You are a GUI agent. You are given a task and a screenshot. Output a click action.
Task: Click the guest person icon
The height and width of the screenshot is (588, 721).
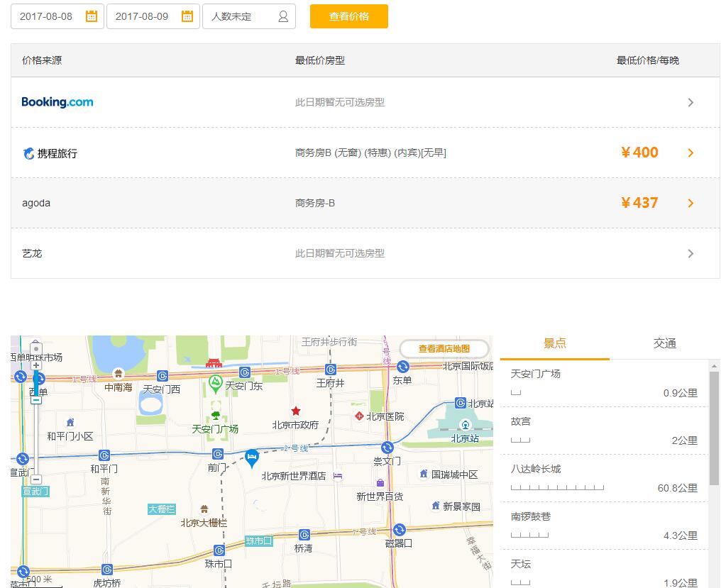point(283,16)
